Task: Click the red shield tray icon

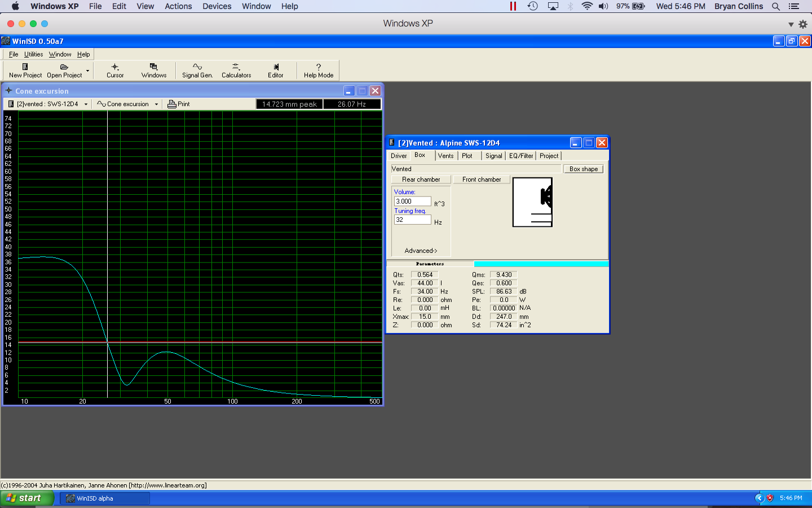Action: pyautogui.click(x=770, y=498)
